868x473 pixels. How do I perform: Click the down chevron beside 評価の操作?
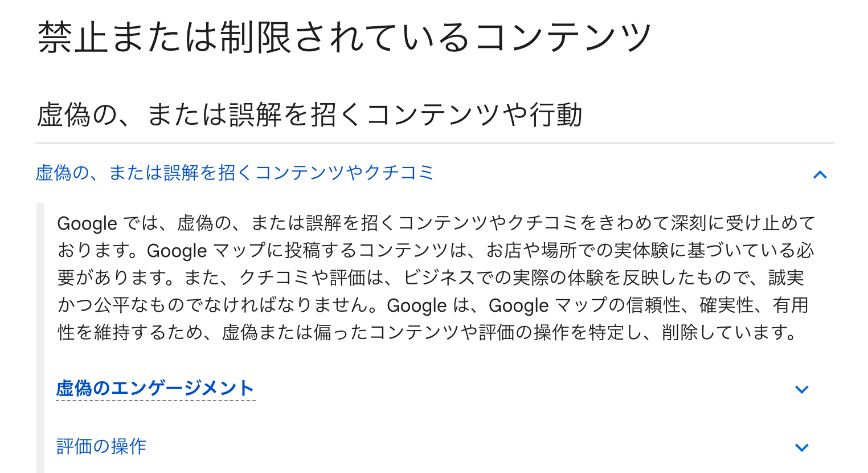(801, 447)
